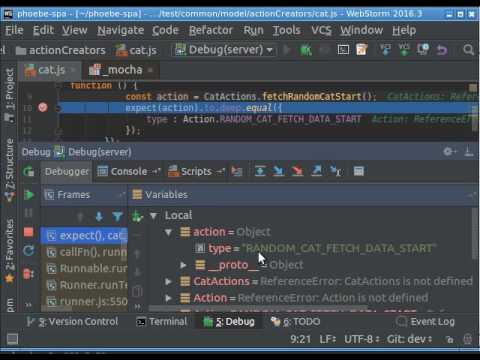Screen dimensions: 480x360
Task: Click the red Stop icon
Action: pyautogui.click(x=28, y=232)
